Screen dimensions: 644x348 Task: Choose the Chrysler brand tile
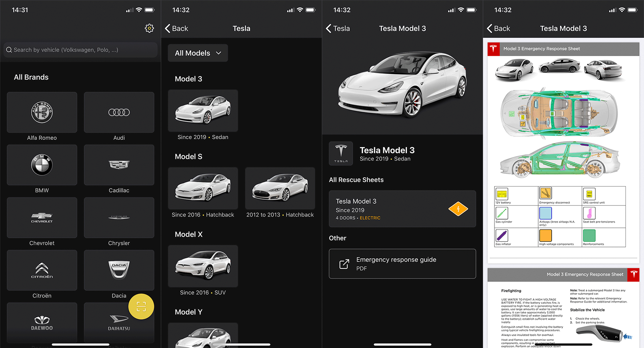click(119, 218)
